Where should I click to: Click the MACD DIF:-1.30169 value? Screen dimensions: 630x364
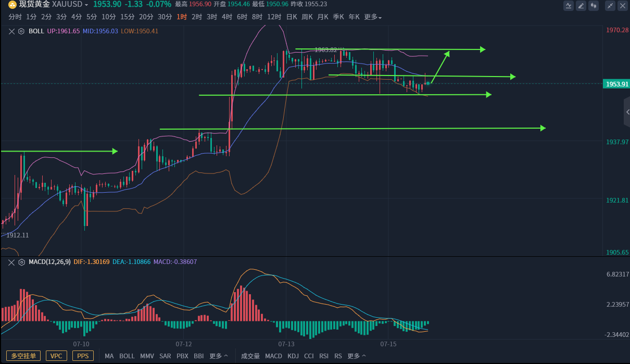92,262
